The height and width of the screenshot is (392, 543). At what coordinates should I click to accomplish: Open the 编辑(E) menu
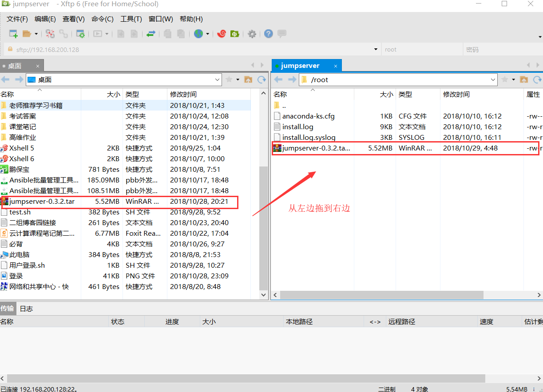(x=45, y=19)
